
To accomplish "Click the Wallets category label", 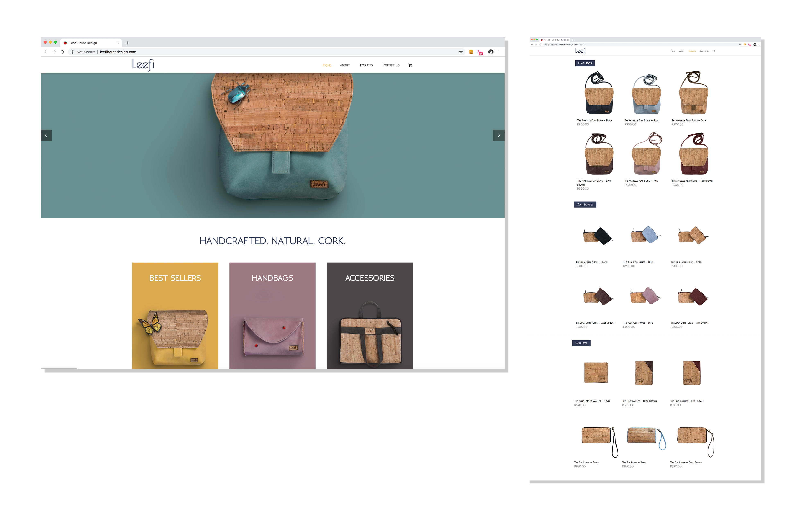I will [x=581, y=343].
